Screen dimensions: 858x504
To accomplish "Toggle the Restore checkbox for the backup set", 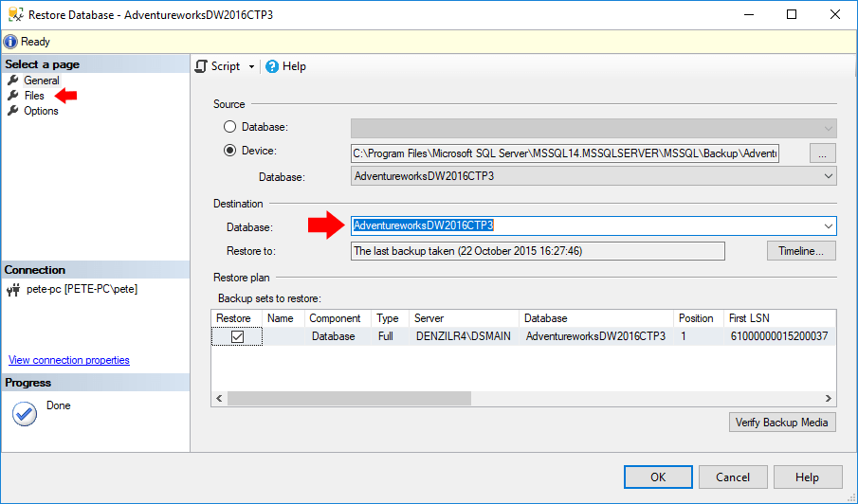I will [x=237, y=336].
